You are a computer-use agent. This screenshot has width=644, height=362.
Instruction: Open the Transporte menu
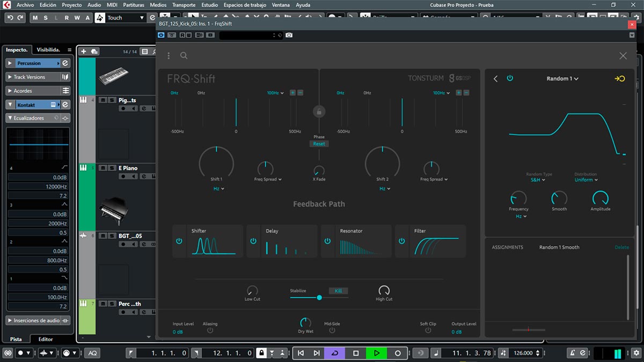click(x=184, y=5)
